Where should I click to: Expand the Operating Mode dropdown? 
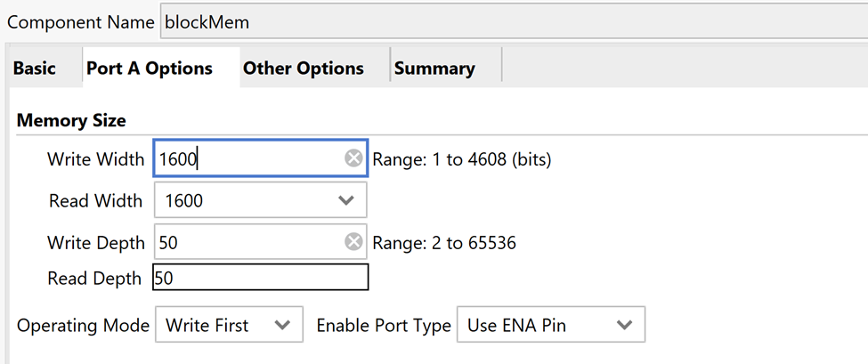click(229, 326)
